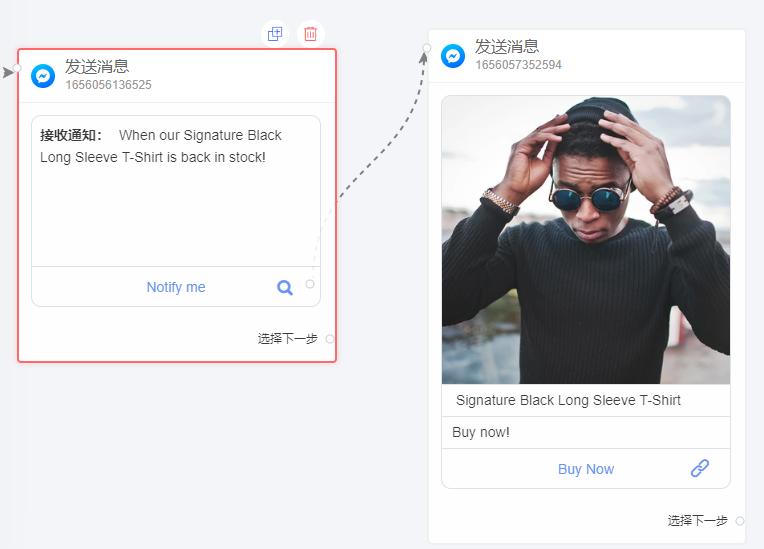Click input connector of node 1656057352594
Screen dimensions: 764x549
coord(427,48)
